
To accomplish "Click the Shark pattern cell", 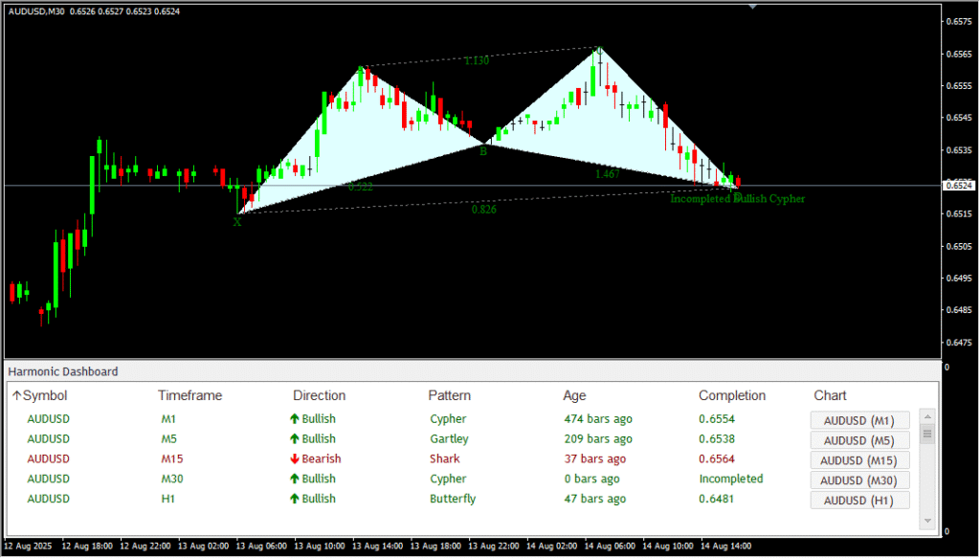I will [444, 459].
